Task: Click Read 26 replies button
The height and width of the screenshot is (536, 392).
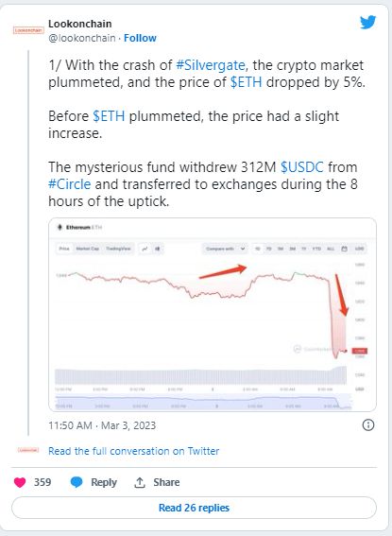Action: 194,508
